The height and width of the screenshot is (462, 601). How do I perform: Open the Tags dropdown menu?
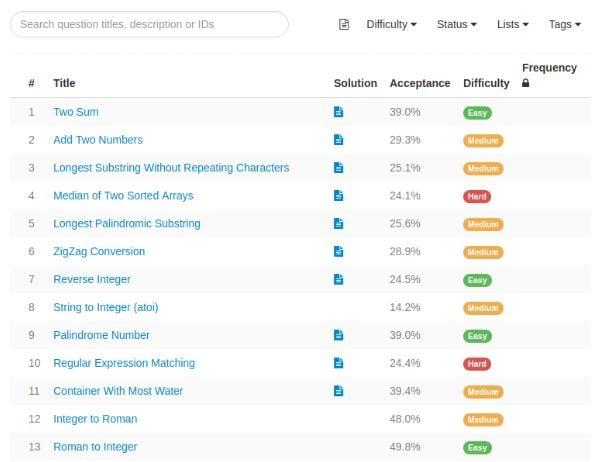click(565, 24)
